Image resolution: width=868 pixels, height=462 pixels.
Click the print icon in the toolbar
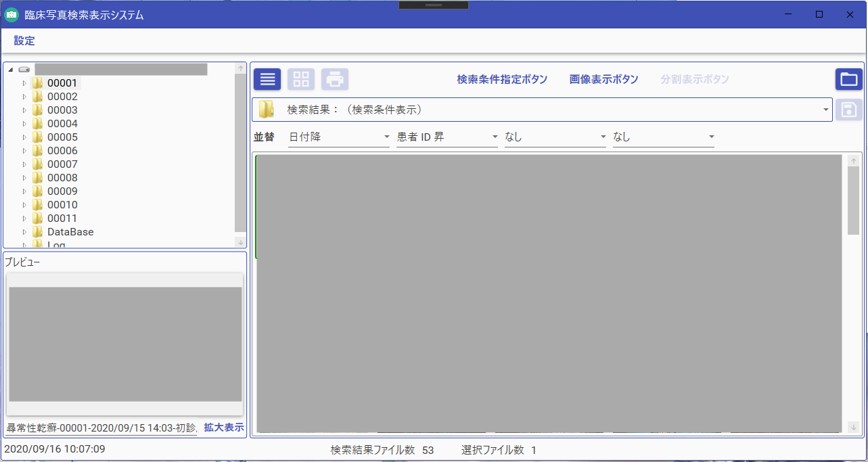335,79
